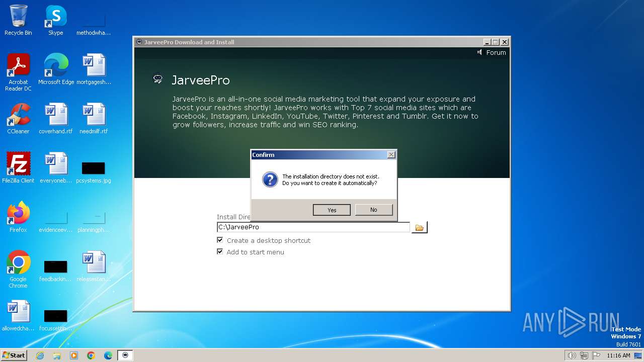
Task: Open Edge from the taskbar
Action: 108,355
